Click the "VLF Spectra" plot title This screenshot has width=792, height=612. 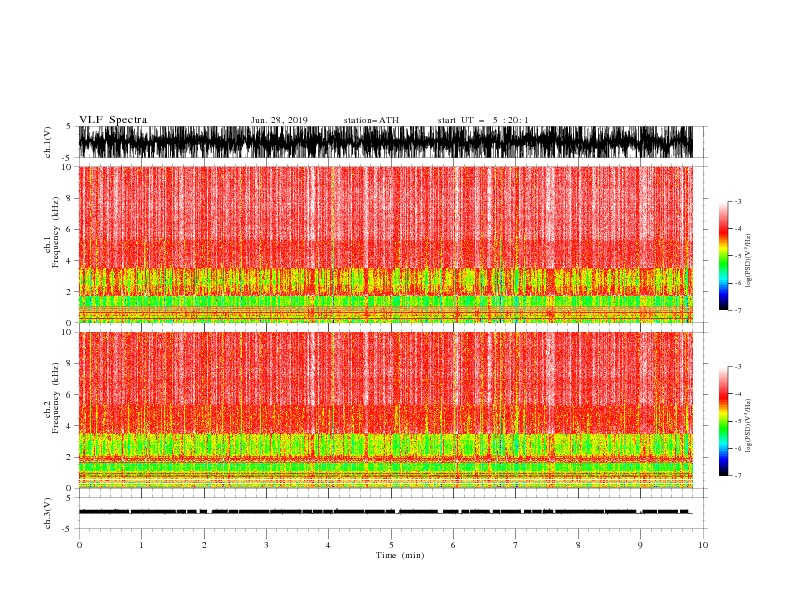(x=113, y=120)
